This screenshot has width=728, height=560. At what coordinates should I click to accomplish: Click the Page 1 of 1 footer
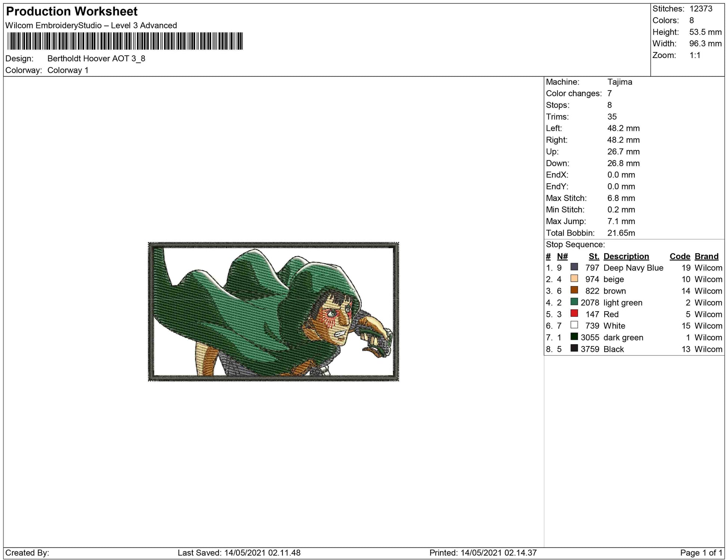click(701, 553)
